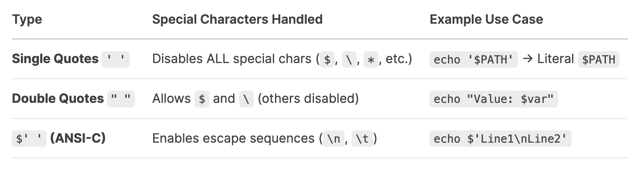Click the Example Use Case header

coord(487,19)
